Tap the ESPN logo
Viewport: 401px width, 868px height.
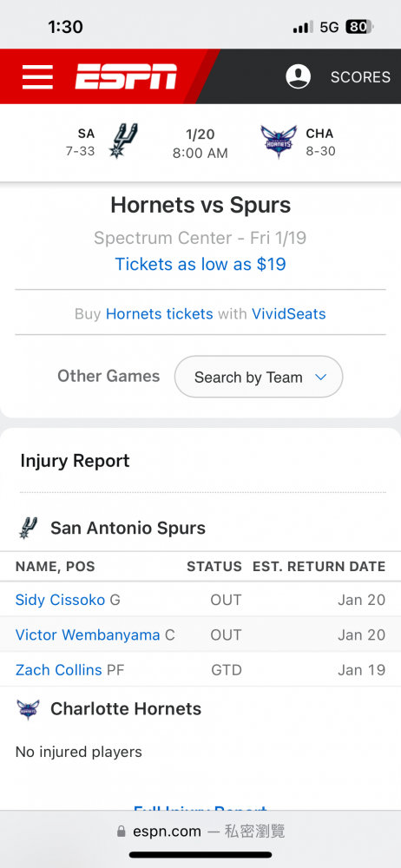pyautogui.click(x=126, y=76)
